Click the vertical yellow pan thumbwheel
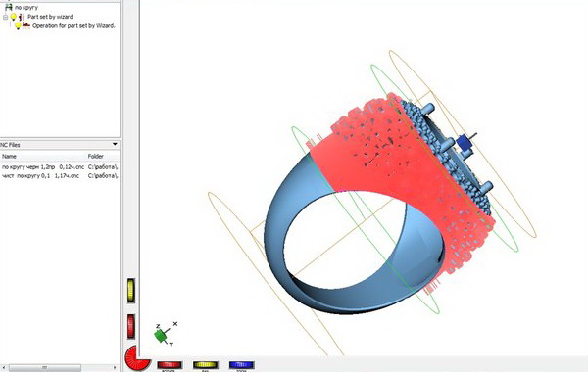The height and width of the screenshot is (372, 588). pyautogui.click(x=131, y=291)
